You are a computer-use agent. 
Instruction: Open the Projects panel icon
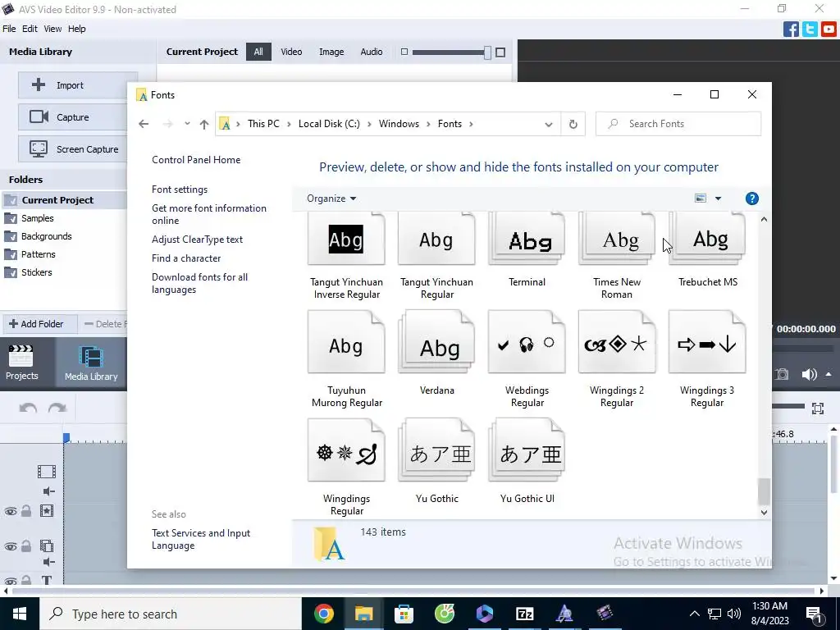coord(21,362)
